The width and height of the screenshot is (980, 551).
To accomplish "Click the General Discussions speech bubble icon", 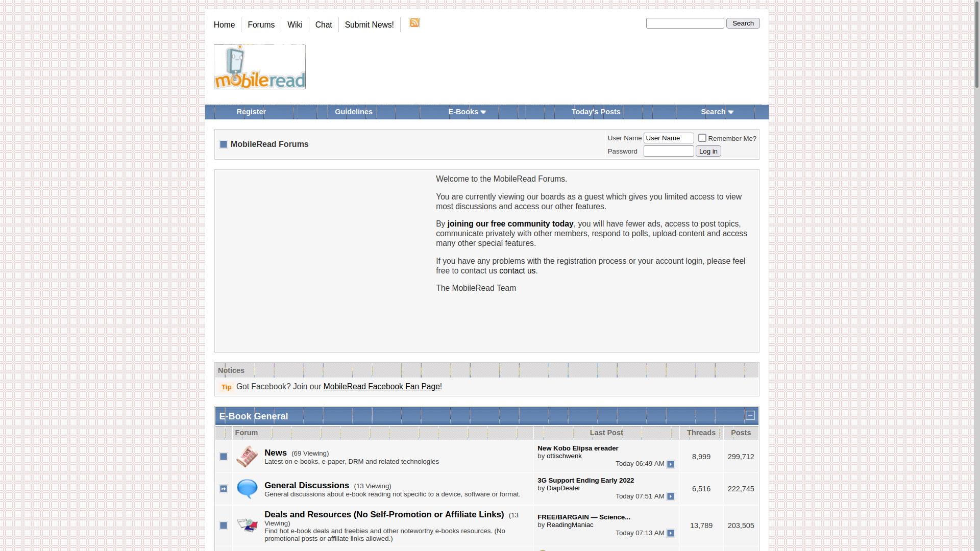I will 247,489.
